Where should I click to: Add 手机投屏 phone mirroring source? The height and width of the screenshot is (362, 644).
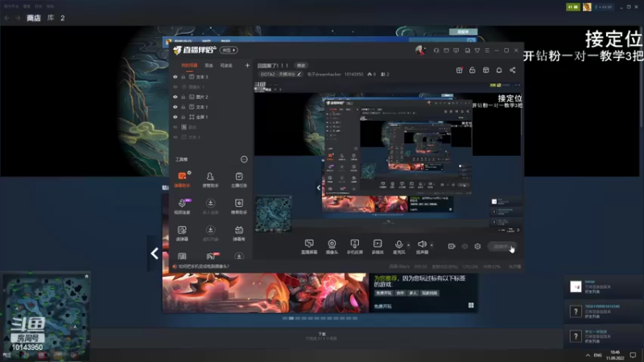(x=354, y=247)
